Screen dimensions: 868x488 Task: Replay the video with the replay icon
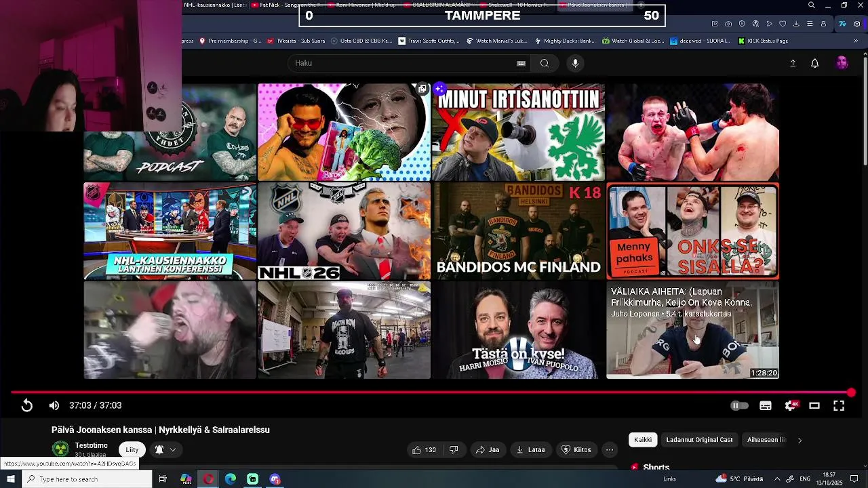pos(26,405)
